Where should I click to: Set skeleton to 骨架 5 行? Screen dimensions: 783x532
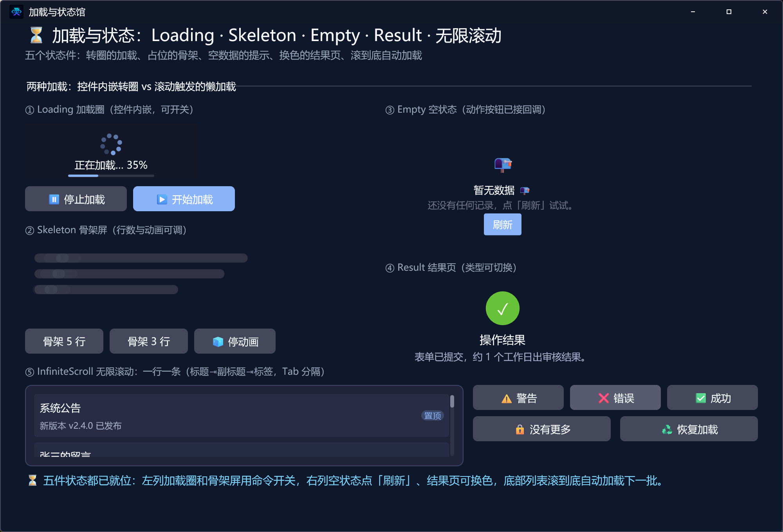(x=64, y=341)
